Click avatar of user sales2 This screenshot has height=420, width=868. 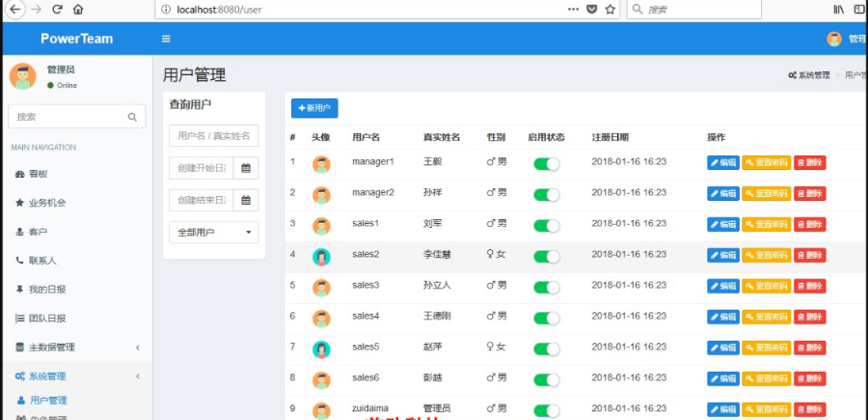[321, 257]
